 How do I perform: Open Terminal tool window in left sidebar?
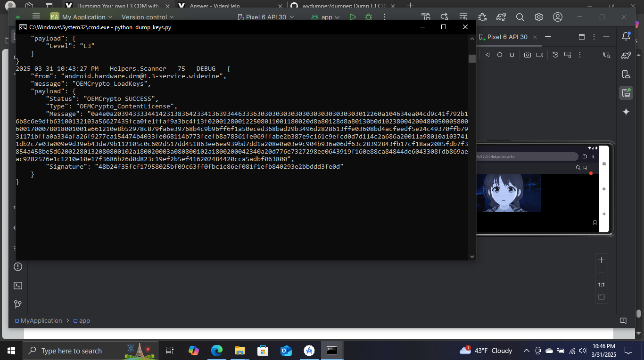(x=18, y=286)
